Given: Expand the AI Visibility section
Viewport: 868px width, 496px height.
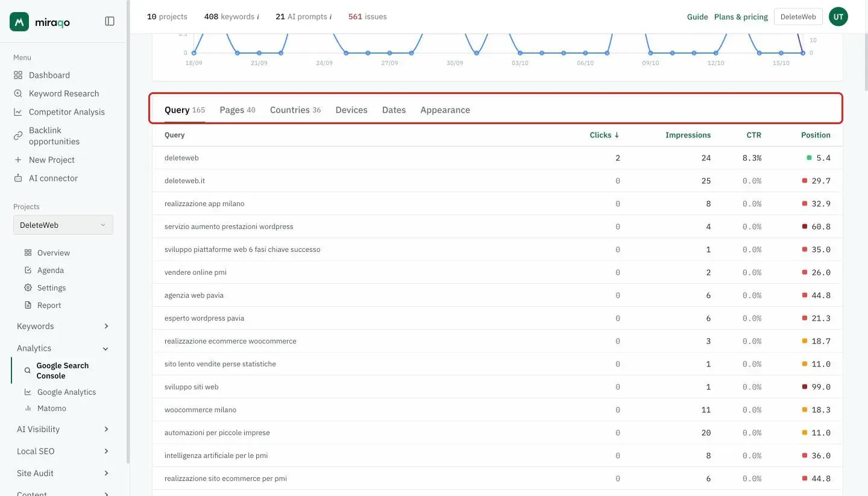Looking at the screenshot, I should [63, 429].
